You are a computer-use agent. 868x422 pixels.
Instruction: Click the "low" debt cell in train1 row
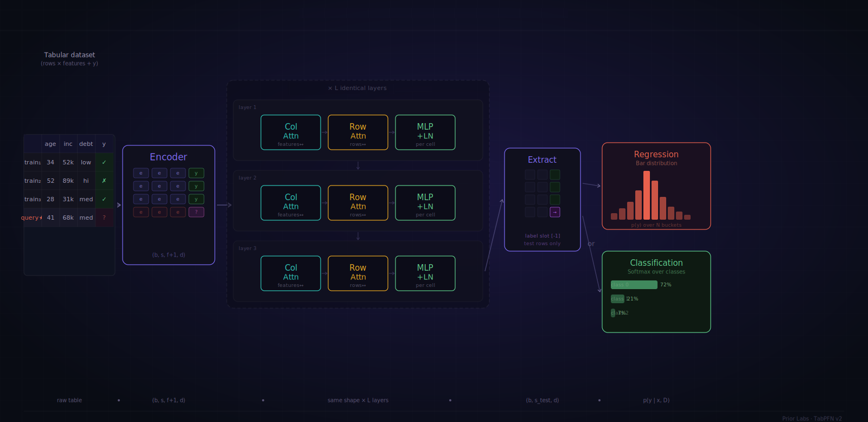(x=86, y=162)
